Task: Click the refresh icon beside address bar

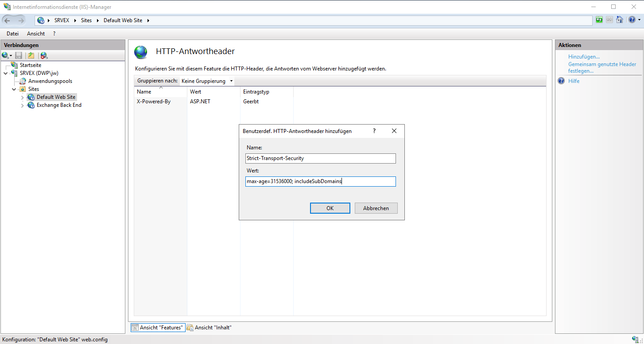Action: [x=599, y=20]
